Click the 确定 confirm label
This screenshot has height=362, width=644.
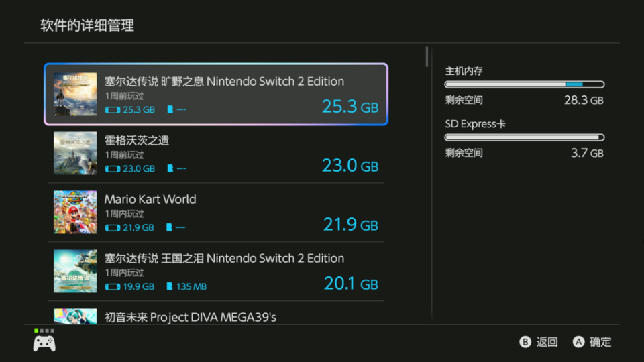click(600, 342)
